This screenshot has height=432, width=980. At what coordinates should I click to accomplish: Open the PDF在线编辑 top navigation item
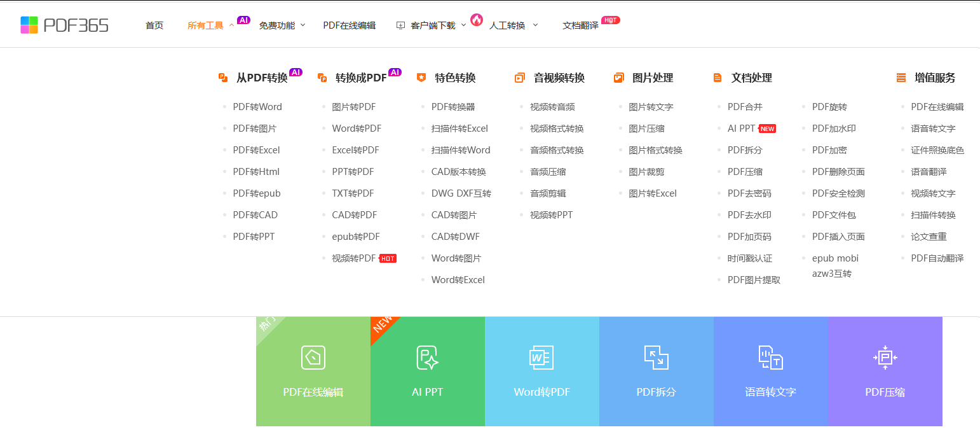point(350,25)
